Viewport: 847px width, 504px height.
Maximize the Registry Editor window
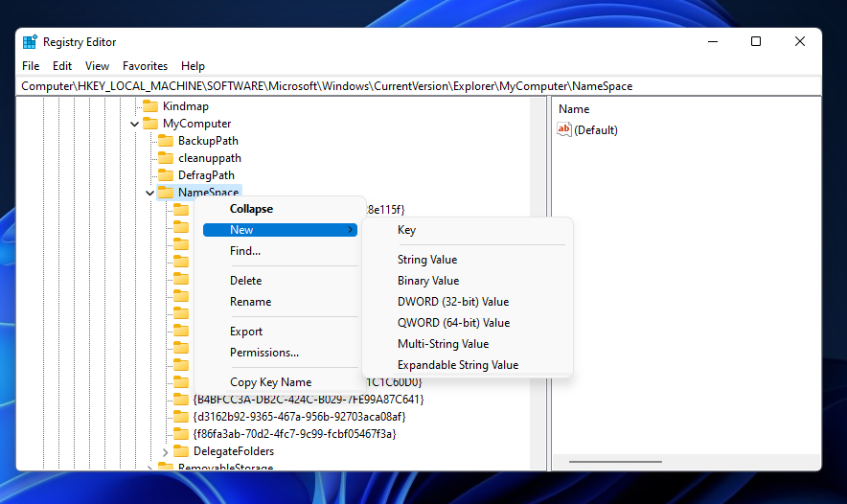tap(756, 41)
